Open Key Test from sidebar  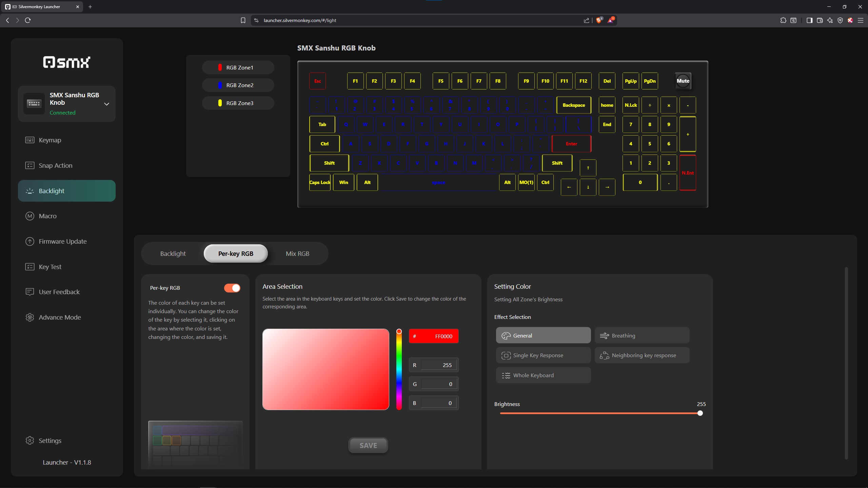click(50, 267)
